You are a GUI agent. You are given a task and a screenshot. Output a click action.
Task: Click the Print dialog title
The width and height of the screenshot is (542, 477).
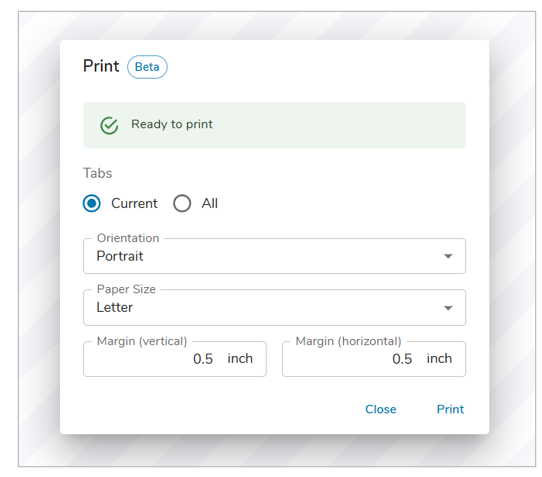coord(101,66)
